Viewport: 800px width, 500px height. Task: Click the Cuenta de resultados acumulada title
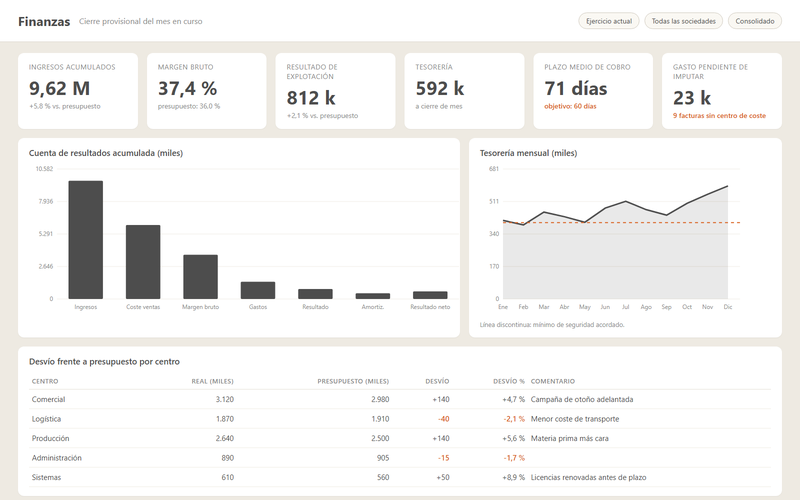click(106, 153)
